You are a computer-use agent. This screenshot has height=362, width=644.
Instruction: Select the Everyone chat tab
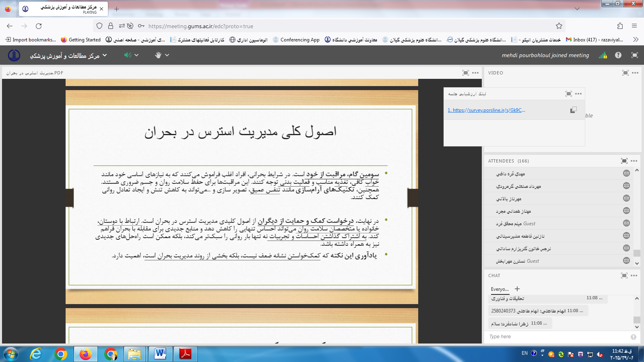pyautogui.click(x=500, y=289)
